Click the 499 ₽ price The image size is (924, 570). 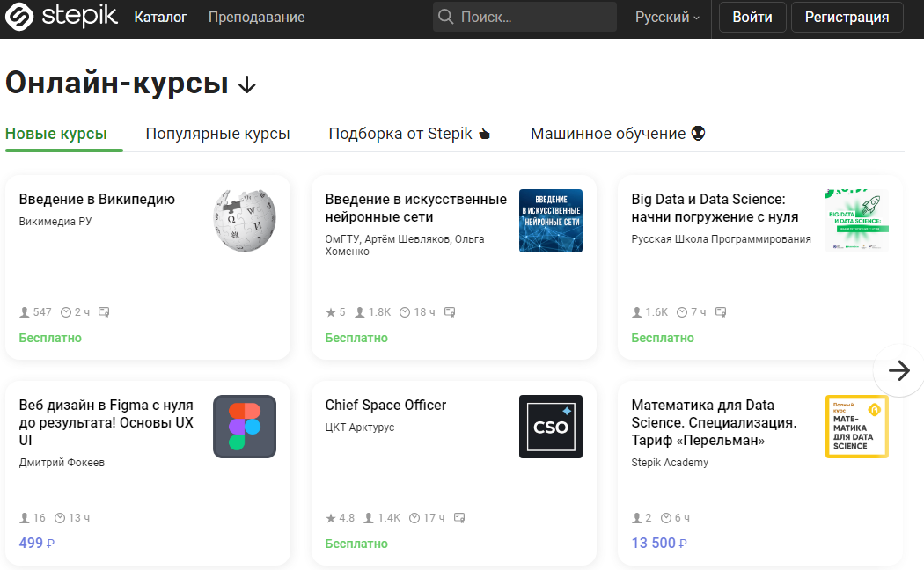tap(37, 543)
